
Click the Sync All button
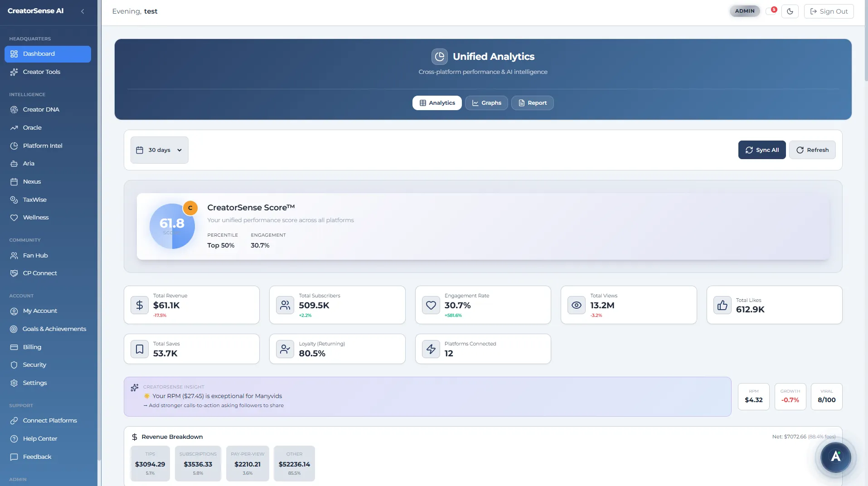(x=761, y=150)
